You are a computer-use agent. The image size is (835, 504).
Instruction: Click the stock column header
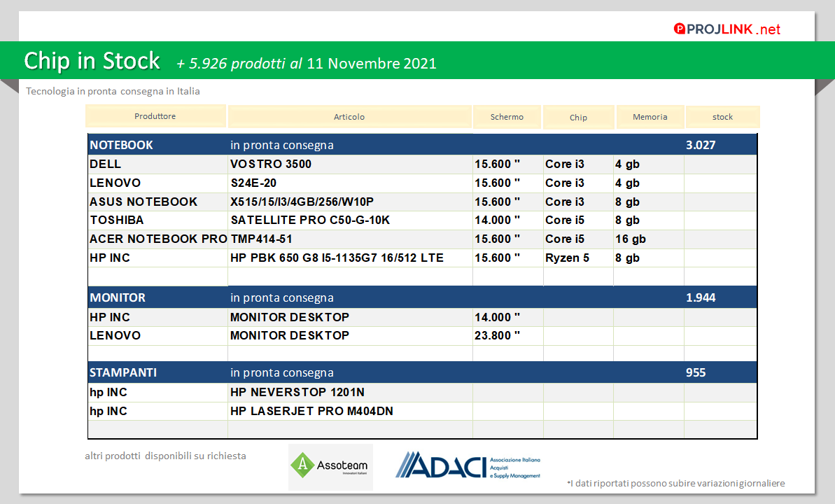pyautogui.click(x=722, y=117)
